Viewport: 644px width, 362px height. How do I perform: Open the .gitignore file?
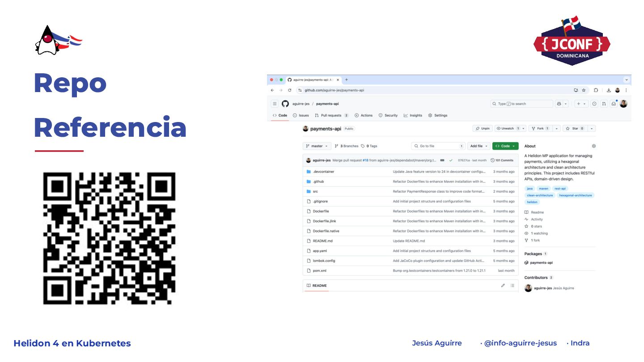320,201
